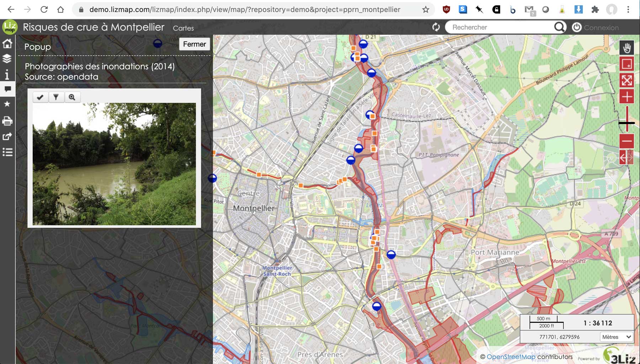The image size is (640, 364).
Task: Toggle the Popup panel speech bubble
Action: coord(7,89)
